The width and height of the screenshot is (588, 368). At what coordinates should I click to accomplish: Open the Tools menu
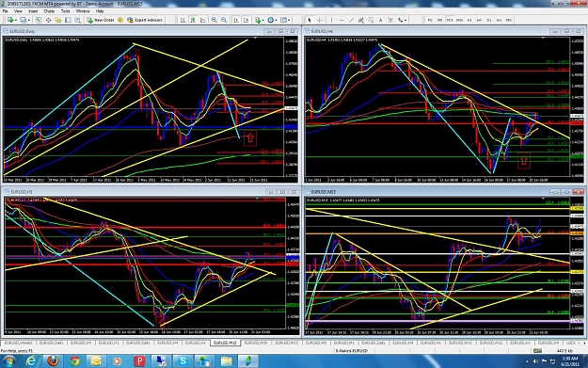tap(65, 11)
